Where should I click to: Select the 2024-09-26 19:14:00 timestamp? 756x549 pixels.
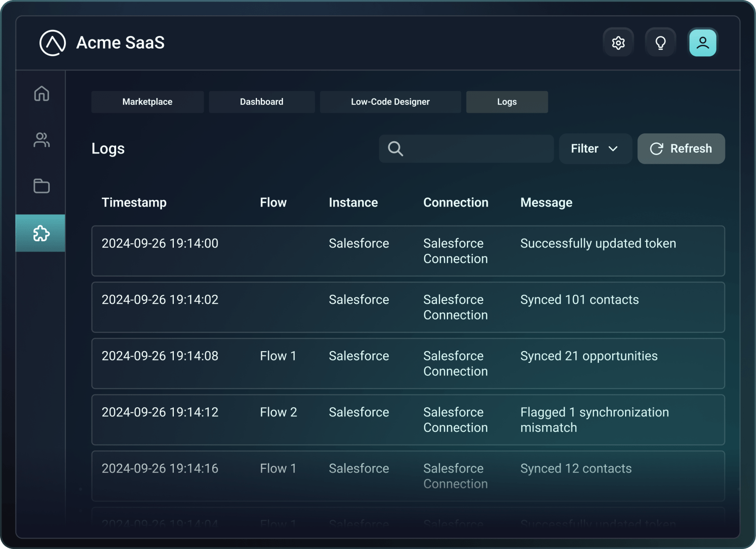160,243
